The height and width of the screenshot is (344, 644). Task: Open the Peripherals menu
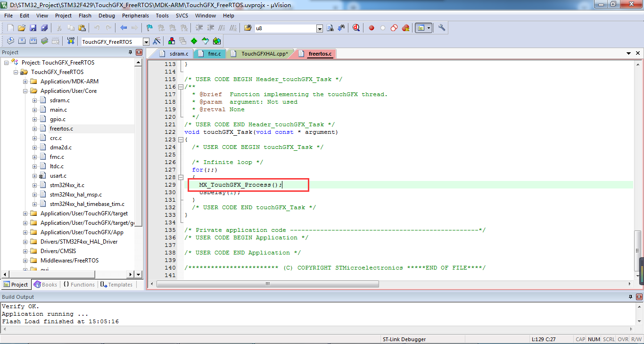tap(135, 16)
